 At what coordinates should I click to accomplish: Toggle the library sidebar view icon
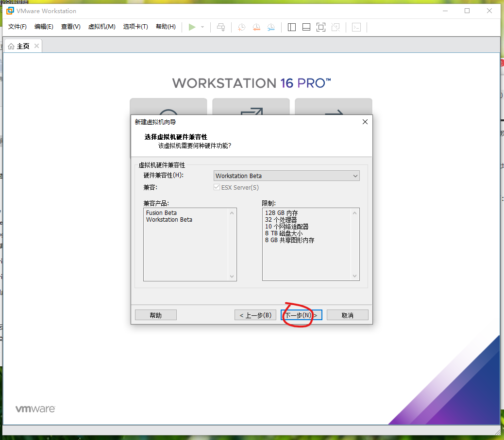tap(291, 27)
